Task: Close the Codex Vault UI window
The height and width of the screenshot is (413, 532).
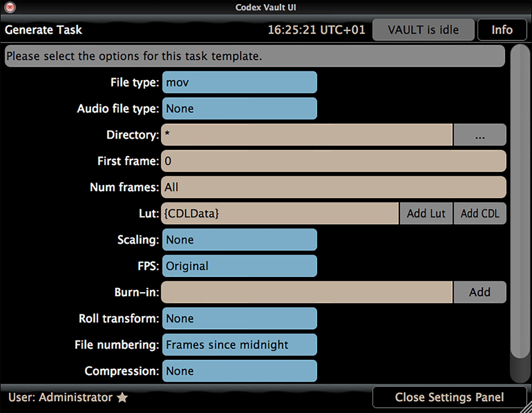Action: coord(10,7)
